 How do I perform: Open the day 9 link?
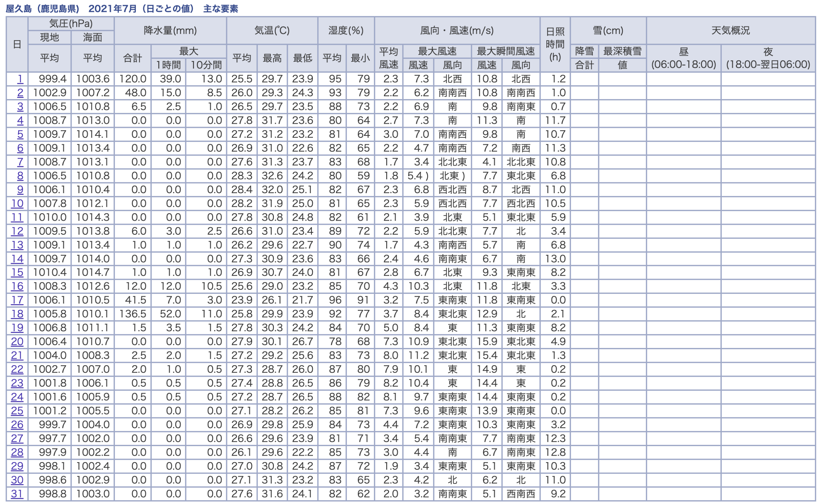20,190
